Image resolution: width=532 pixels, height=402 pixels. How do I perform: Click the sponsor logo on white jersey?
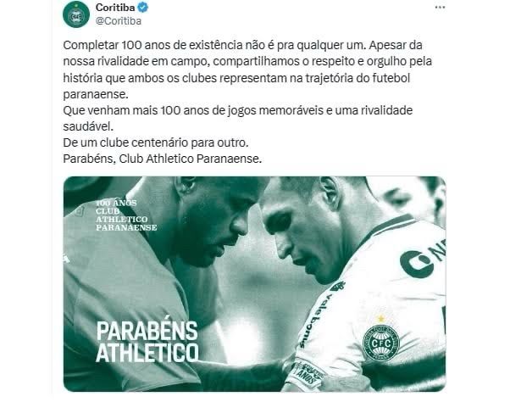pos(423,259)
